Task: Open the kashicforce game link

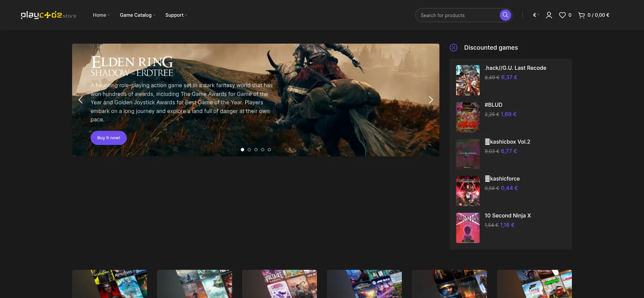Action: coord(502,179)
